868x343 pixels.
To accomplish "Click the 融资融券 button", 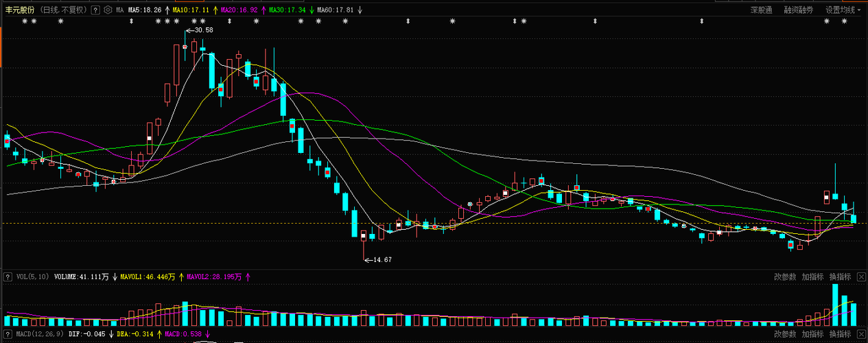I will [799, 10].
